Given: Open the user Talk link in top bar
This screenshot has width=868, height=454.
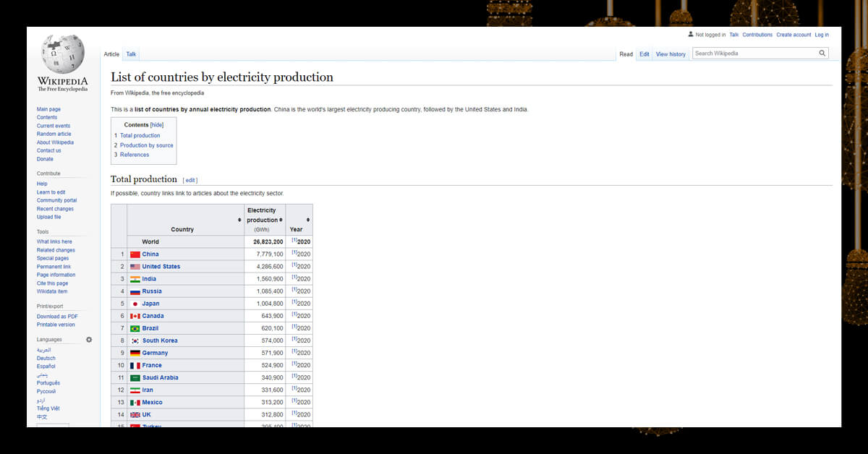Looking at the screenshot, I should coord(734,35).
